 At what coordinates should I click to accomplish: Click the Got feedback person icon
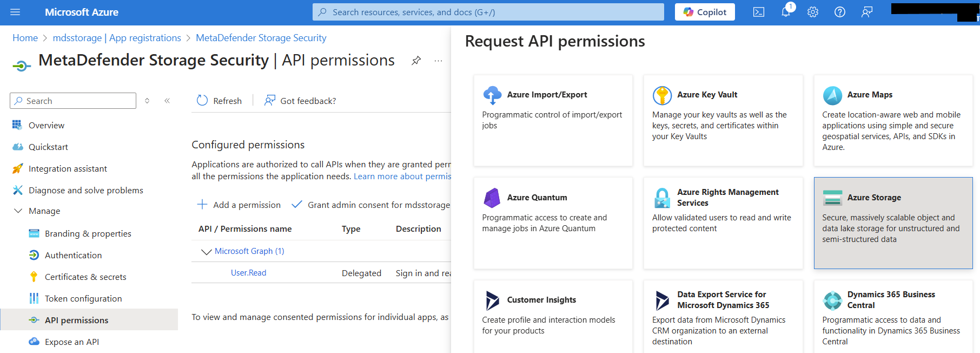tap(269, 101)
